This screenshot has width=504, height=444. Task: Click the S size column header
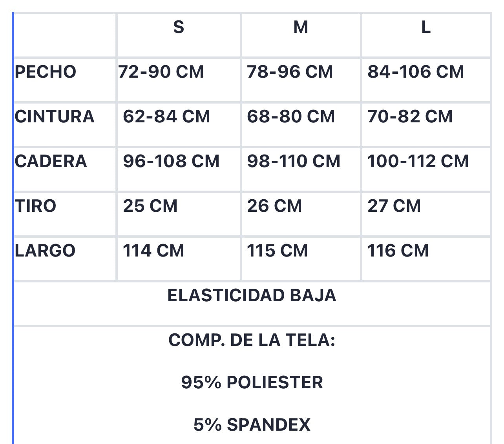pos(179,27)
